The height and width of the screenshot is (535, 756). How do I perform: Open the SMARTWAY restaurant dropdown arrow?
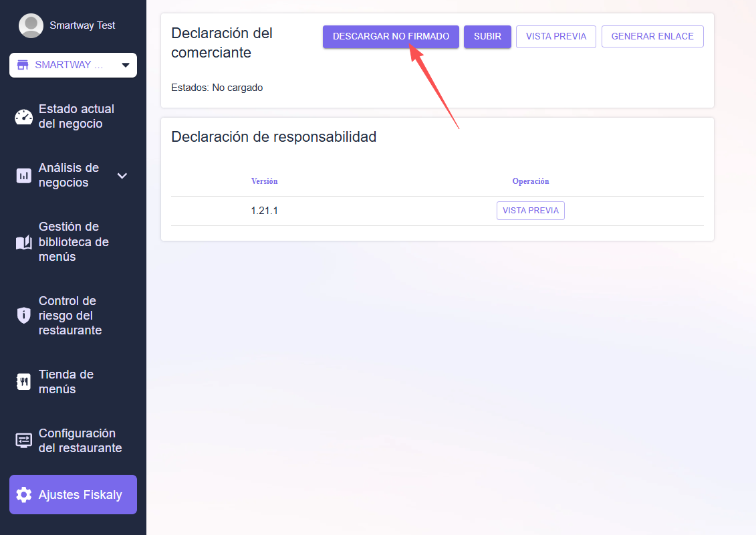pos(126,65)
